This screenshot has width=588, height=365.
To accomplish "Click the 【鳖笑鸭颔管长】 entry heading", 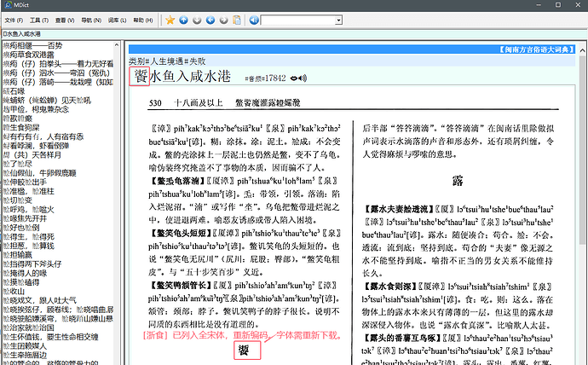I will tap(180, 286).
